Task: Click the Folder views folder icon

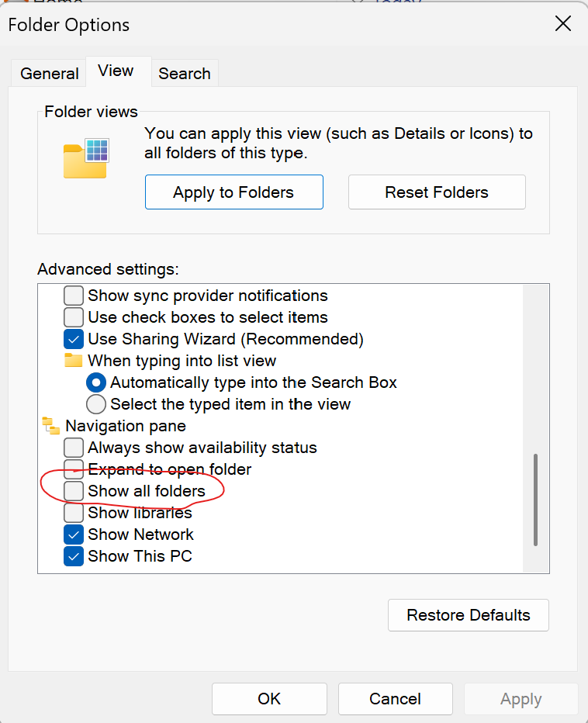Action: click(x=85, y=158)
